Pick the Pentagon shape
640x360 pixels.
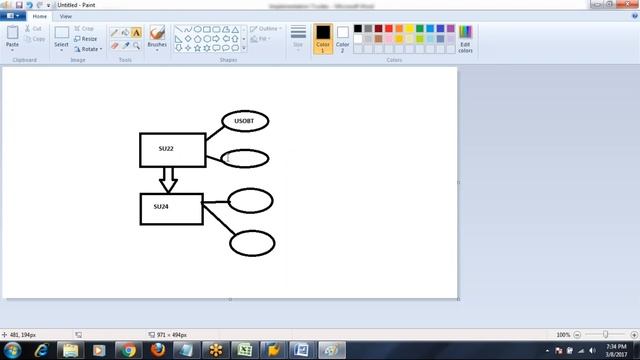[198, 39]
